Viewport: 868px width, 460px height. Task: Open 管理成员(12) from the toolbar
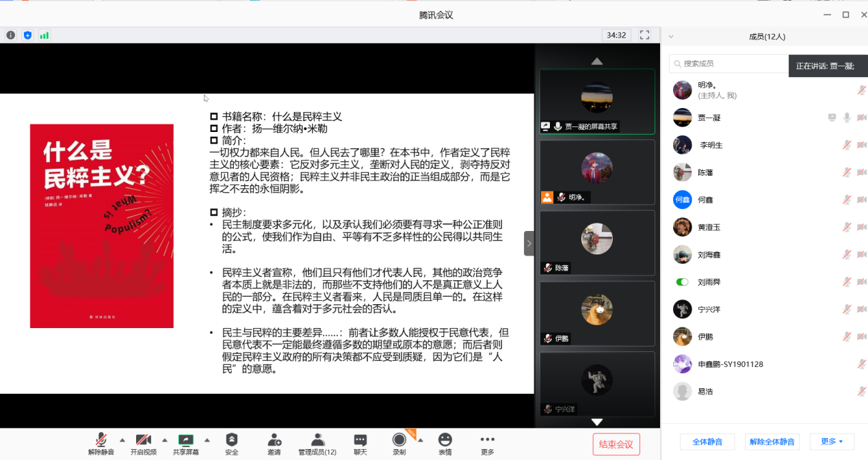317,444
